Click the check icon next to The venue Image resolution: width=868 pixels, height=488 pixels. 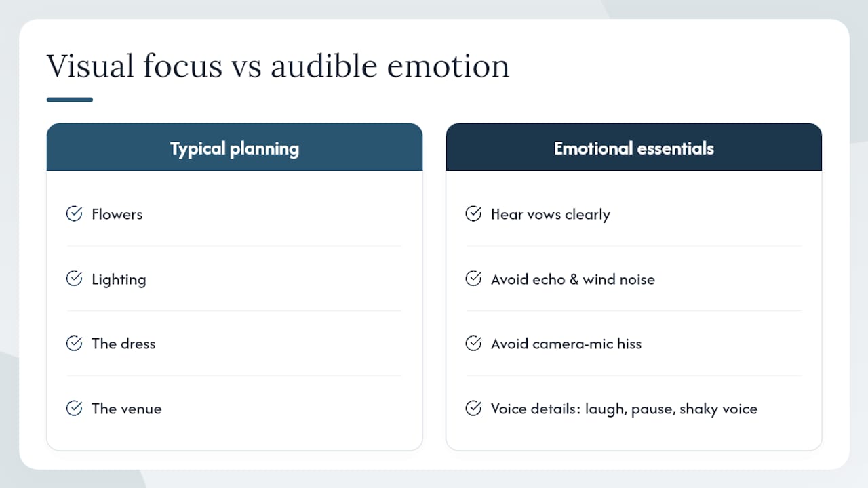click(74, 408)
